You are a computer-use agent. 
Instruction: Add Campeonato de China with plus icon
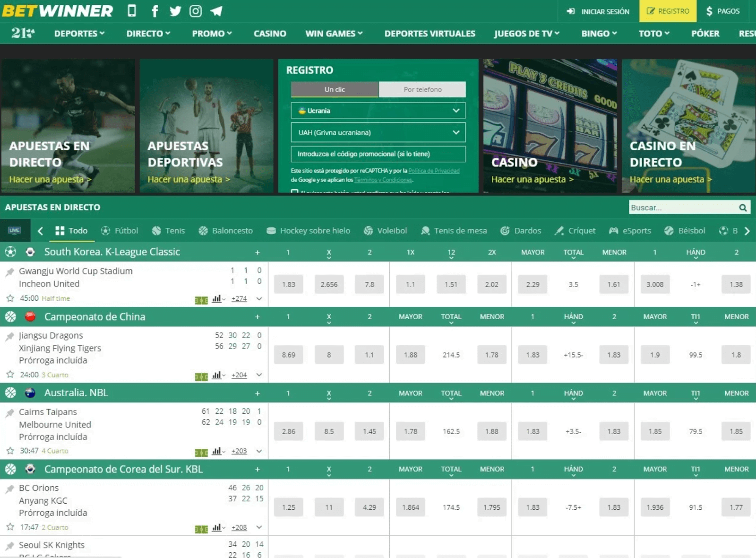coord(258,317)
